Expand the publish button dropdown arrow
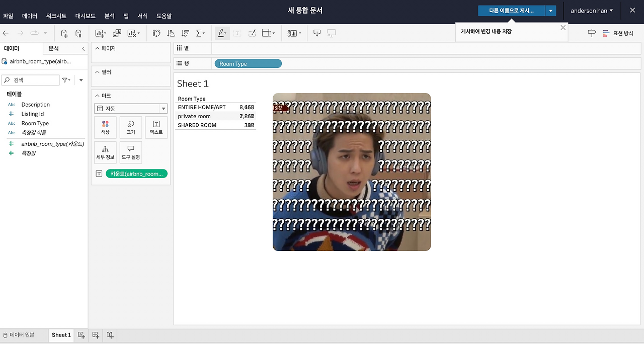The image size is (644, 344). (551, 10)
